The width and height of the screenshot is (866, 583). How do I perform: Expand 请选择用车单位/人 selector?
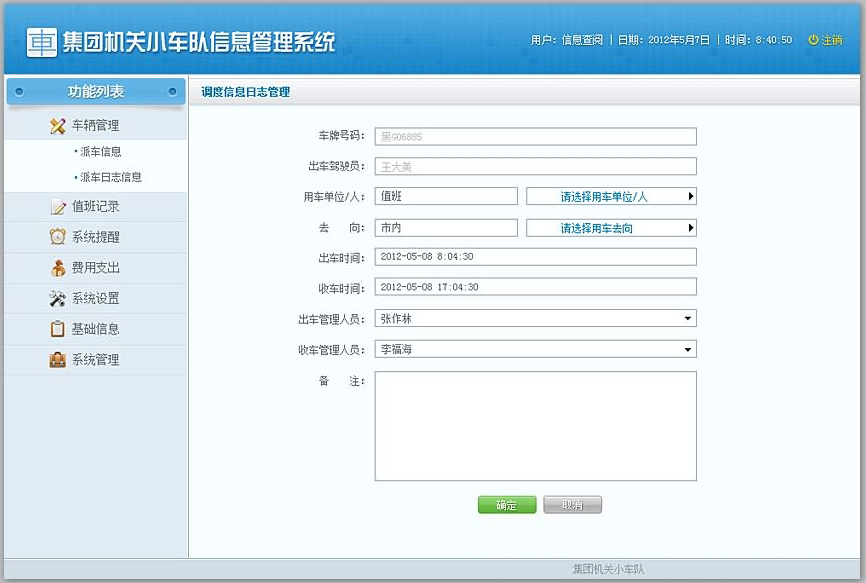tap(611, 197)
